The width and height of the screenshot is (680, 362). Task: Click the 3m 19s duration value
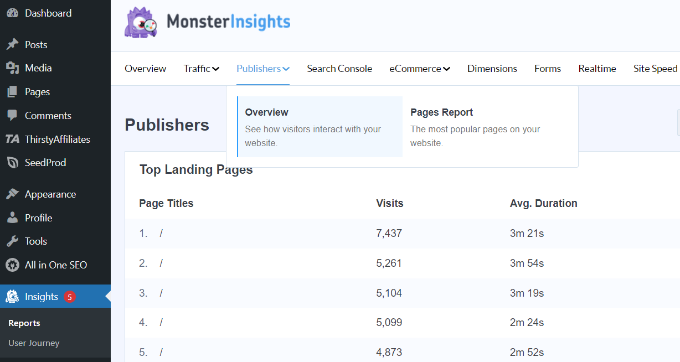(x=526, y=293)
